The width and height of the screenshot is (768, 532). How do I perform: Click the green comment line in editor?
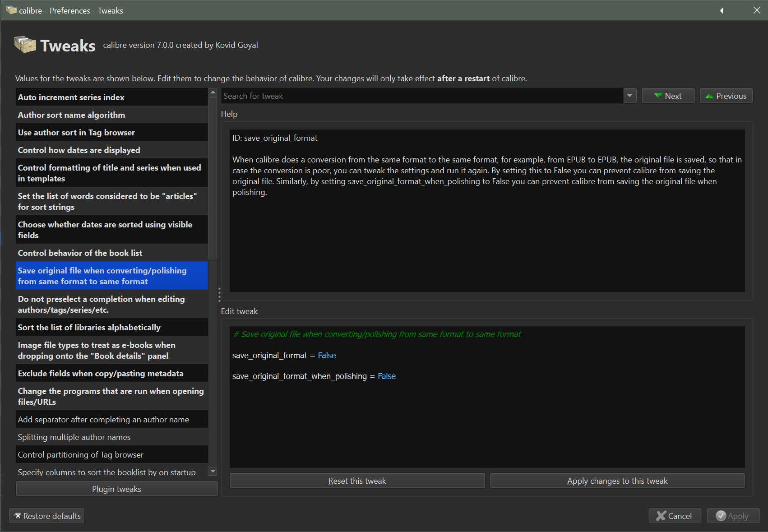pyautogui.click(x=377, y=334)
